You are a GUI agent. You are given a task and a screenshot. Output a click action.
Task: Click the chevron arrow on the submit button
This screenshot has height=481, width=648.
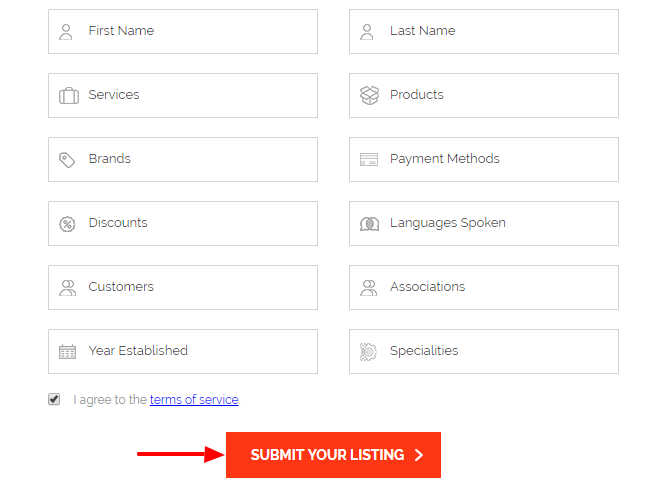click(x=419, y=455)
